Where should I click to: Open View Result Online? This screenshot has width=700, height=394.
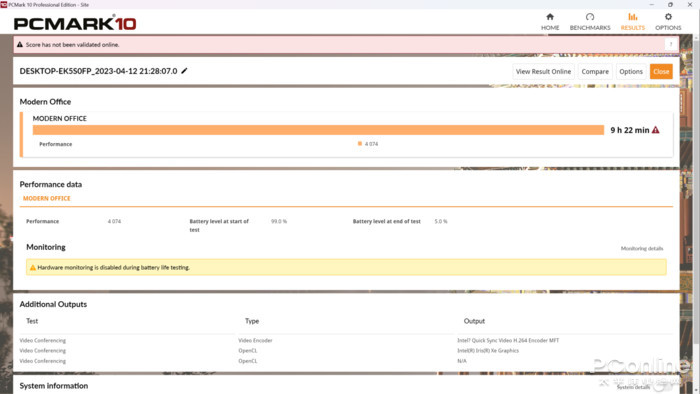pos(543,71)
